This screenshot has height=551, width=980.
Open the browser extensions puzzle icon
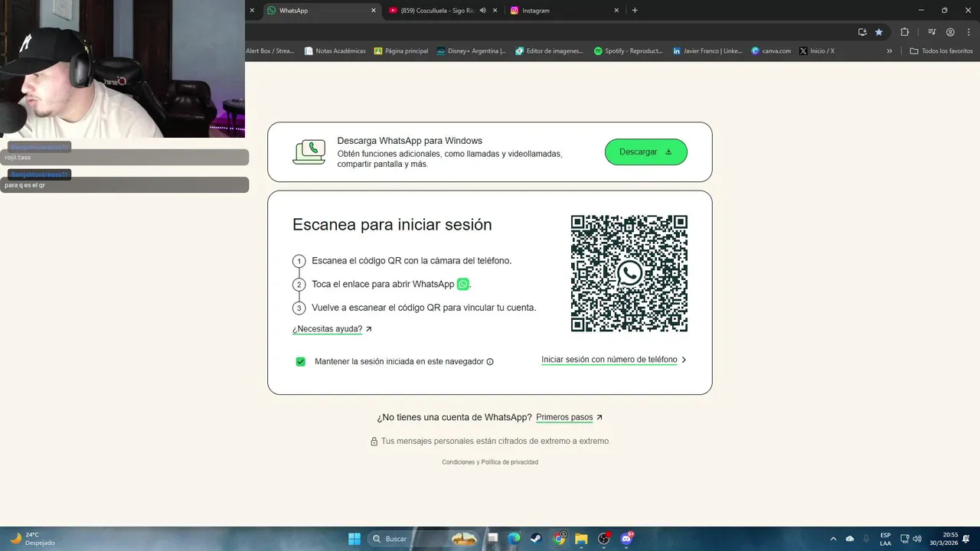pyautogui.click(x=904, y=32)
